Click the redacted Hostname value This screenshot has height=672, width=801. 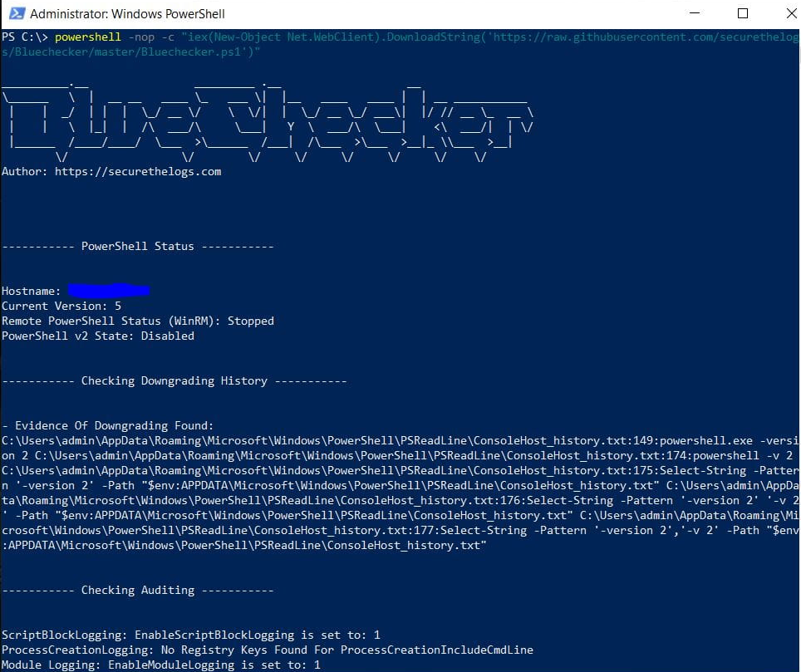coord(108,291)
